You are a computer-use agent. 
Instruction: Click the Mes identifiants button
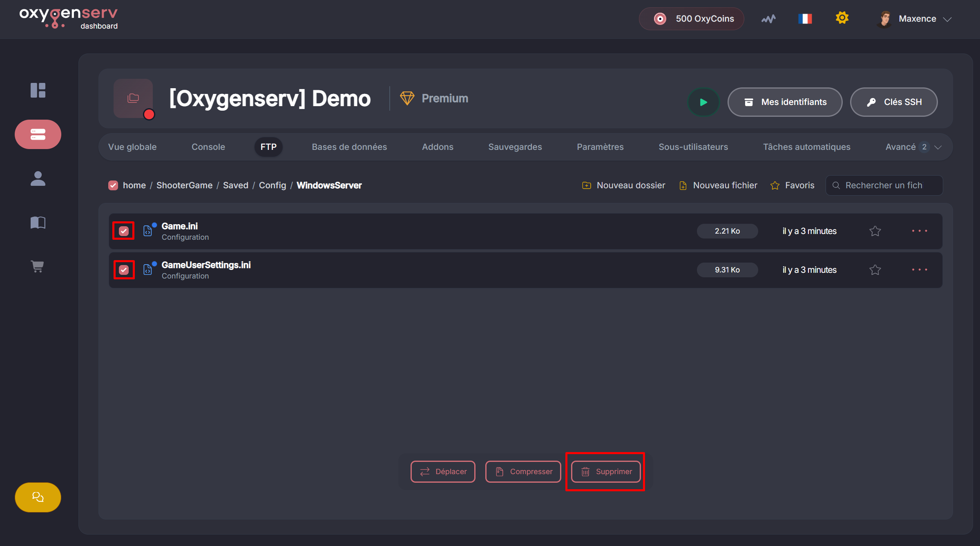(x=785, y=102)
